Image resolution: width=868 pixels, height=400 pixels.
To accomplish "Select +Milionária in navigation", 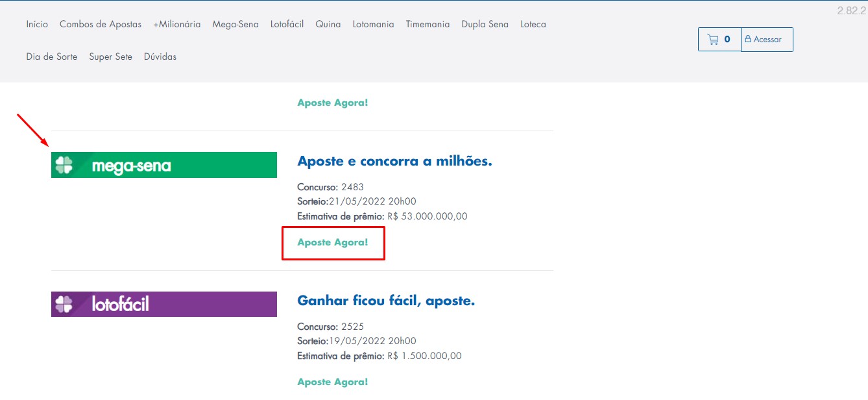I will (x=176, y=24).
